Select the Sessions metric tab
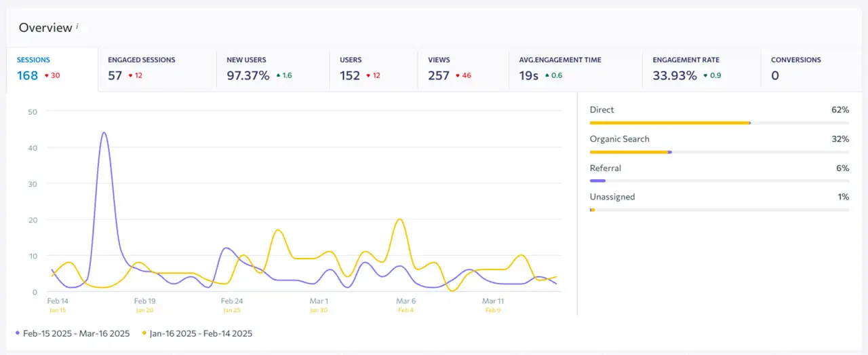The width and height of the screenshot is (868, 355). point(52,69)
